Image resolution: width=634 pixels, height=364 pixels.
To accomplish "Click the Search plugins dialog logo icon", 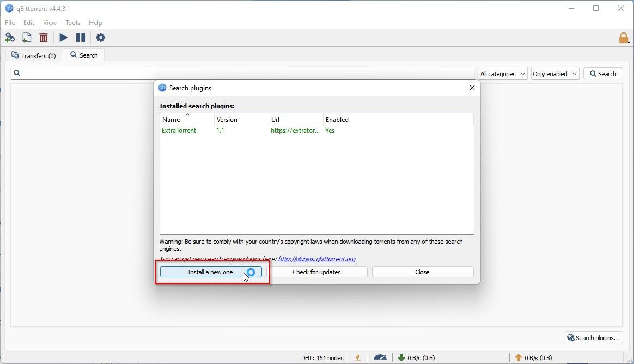I will point(162,88).
